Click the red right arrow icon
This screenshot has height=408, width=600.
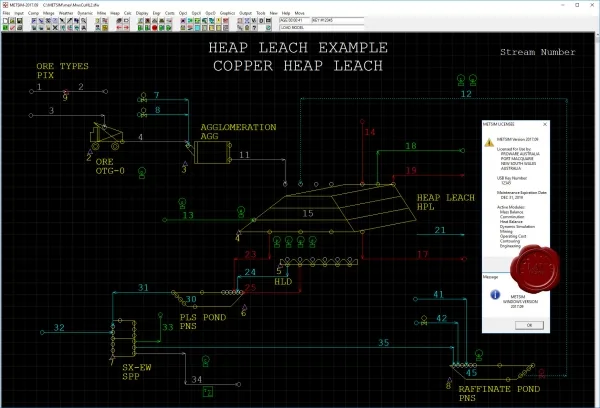click(x=126, y=28)
